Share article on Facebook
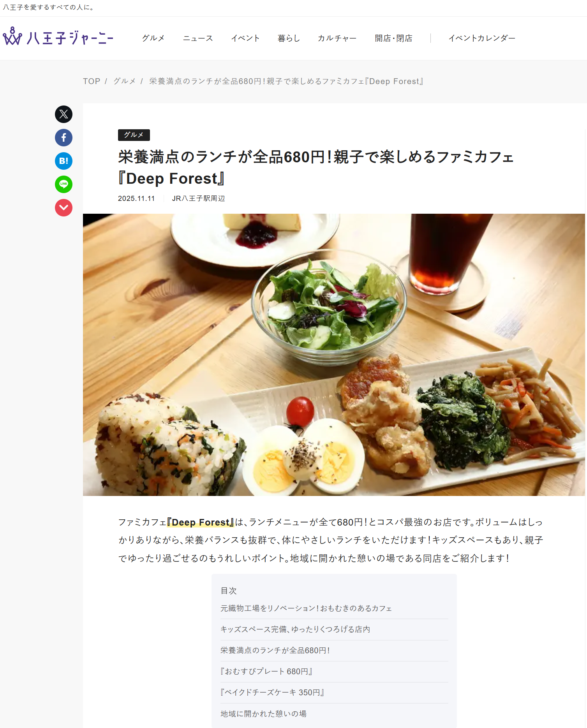The image size is (587, 728). (63, 137)
